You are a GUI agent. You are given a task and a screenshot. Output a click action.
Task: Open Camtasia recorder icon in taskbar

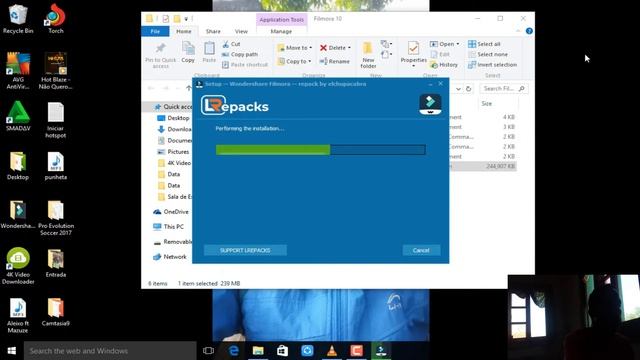pyautogui.click(x=356, y=351)
